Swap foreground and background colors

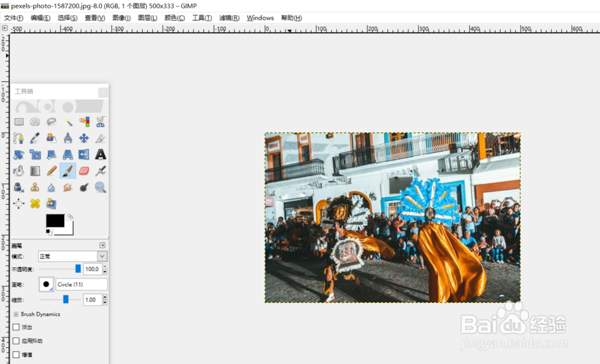70,217
